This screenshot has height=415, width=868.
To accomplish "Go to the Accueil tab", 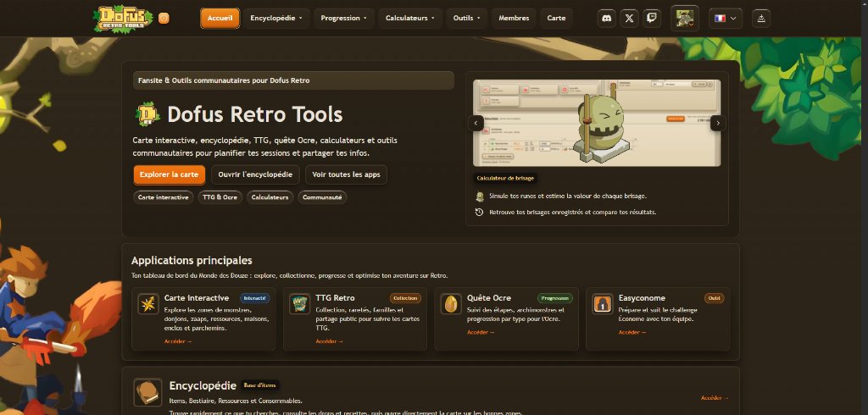I will click(220, 19).
